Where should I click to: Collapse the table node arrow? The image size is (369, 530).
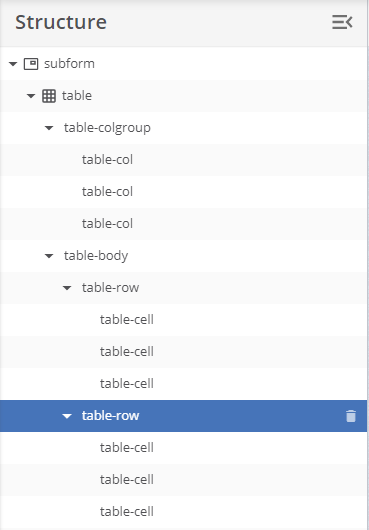coord(31,96)
